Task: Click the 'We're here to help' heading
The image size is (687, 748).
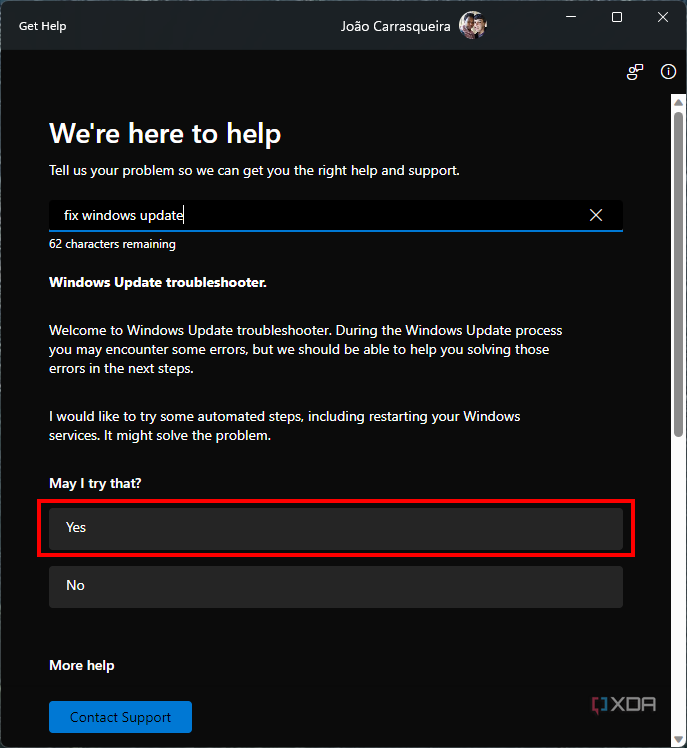Action: tap(165, 133)
